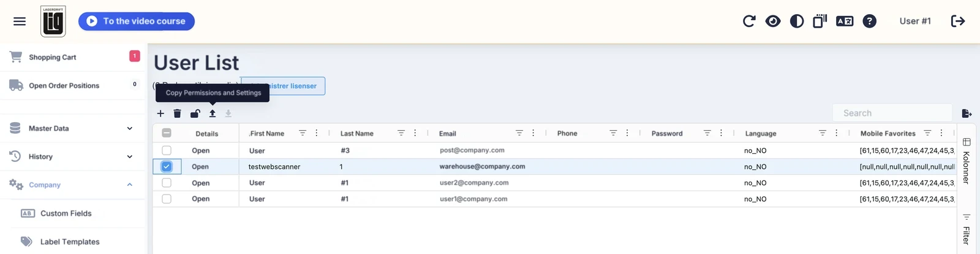
Task: Click the lisenser button under the title
Action: [283, 86]
